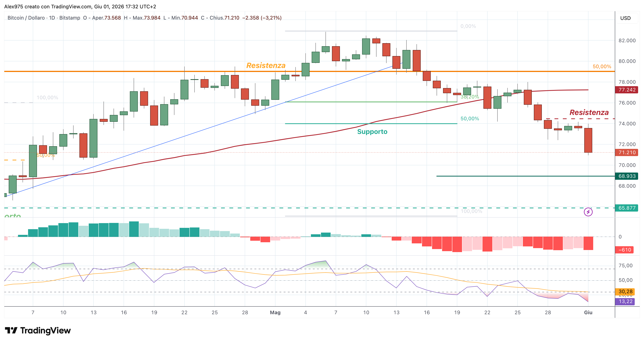
Task: Click the 71.210 current price tag
Action: click(627, 152)
